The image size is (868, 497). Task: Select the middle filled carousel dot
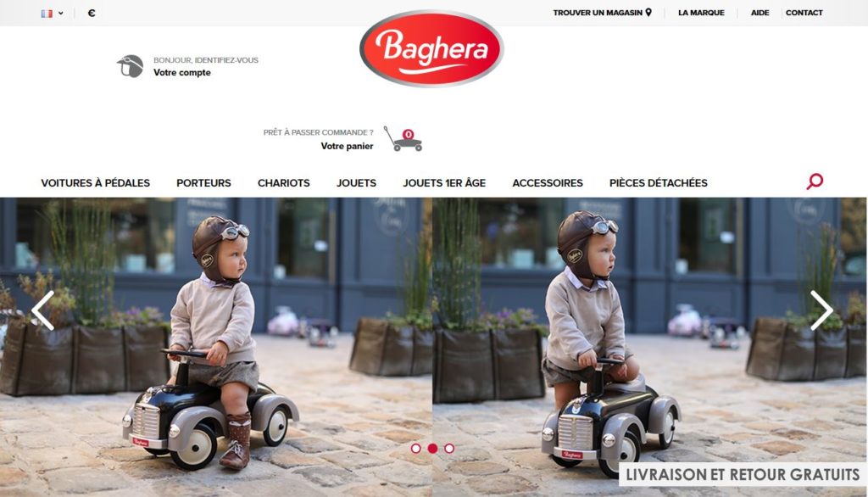coord(432,449)
